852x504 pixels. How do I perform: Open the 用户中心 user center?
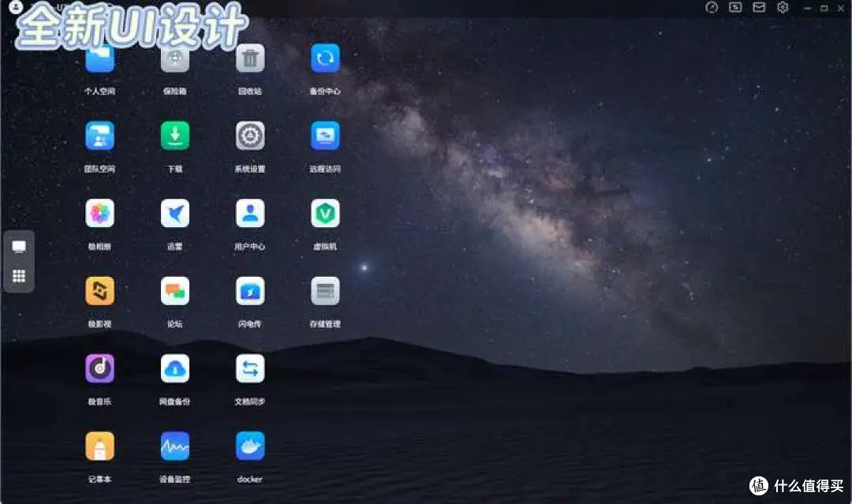tap(250, 214)
